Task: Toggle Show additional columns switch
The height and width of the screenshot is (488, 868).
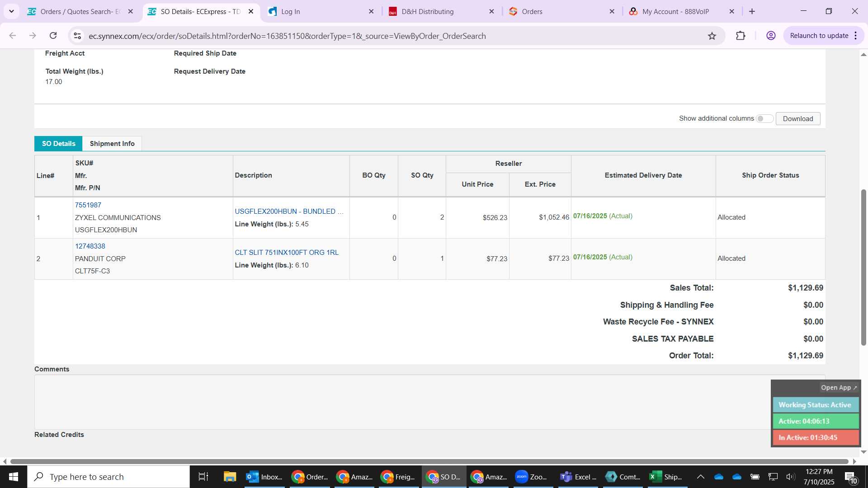Action: click(x=764, y=118)
